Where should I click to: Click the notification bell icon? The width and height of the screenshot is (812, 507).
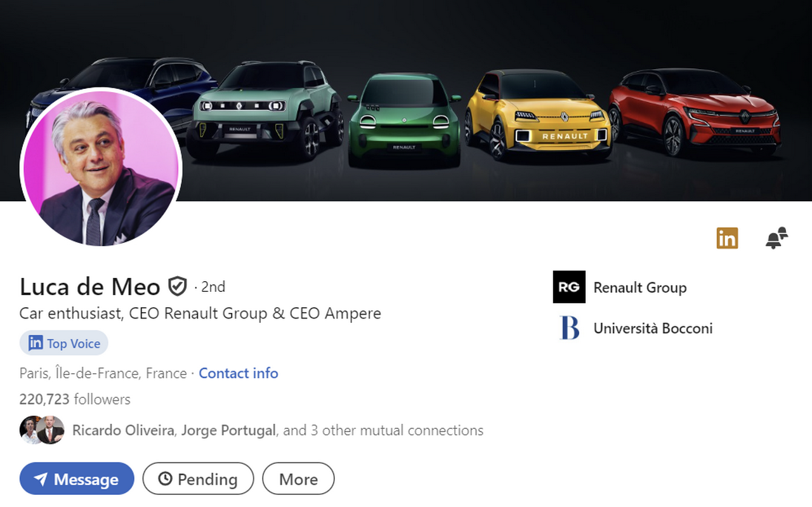click(x=776, y=238)
